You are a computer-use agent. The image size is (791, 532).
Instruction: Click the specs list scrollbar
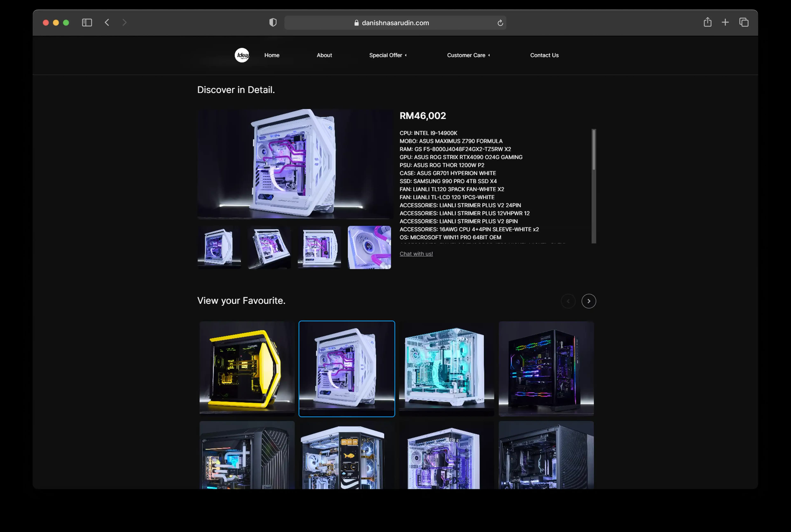593,186
